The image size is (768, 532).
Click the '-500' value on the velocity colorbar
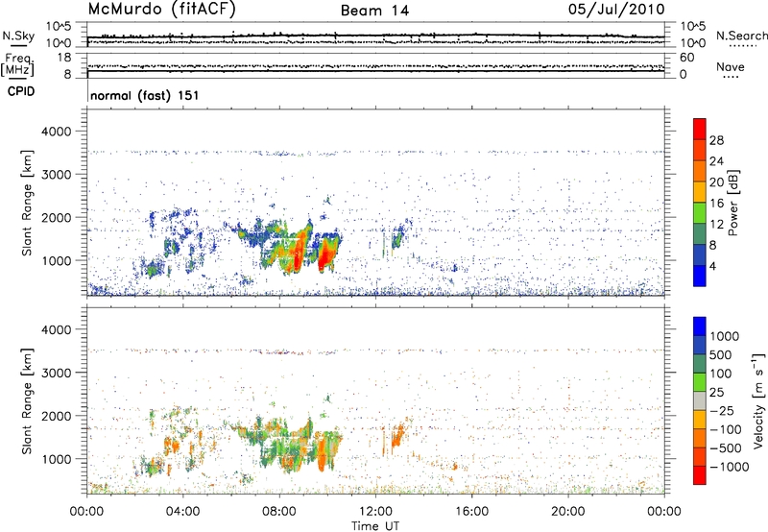coord(726,447)
